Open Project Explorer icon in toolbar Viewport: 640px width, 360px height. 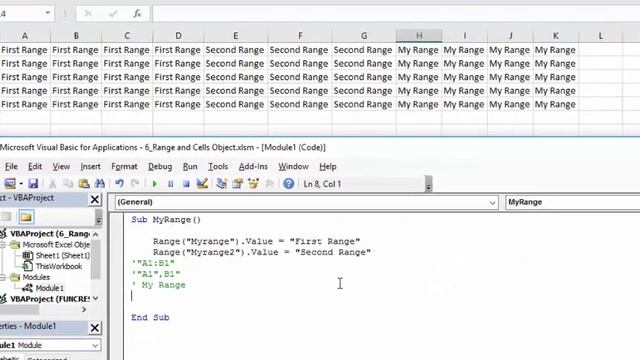tap(222, 184)
